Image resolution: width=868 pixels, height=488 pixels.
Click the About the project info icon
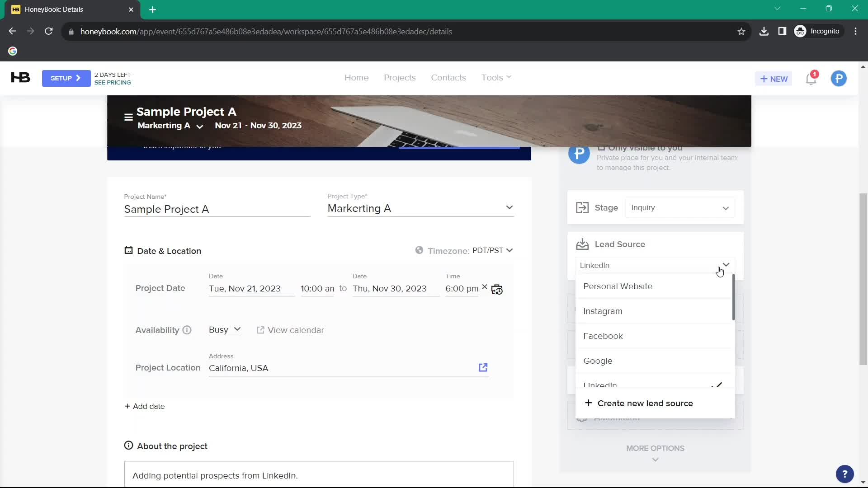tap(128, 446)
